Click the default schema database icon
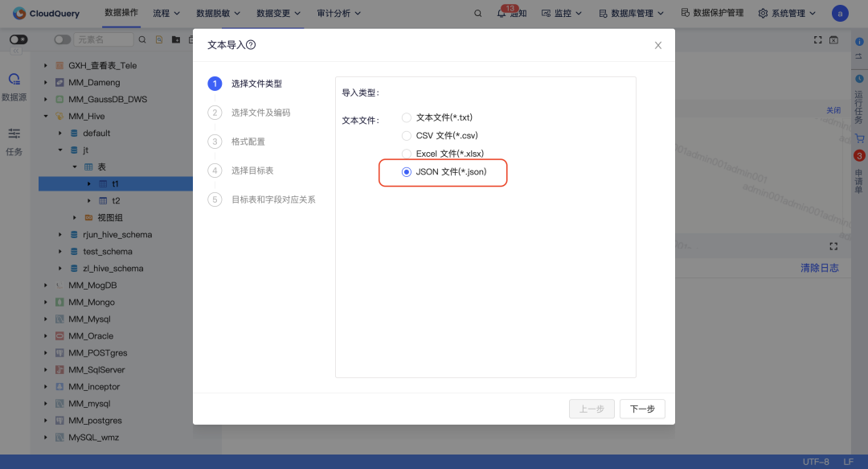868x469 pixels. tap(74, 133)
